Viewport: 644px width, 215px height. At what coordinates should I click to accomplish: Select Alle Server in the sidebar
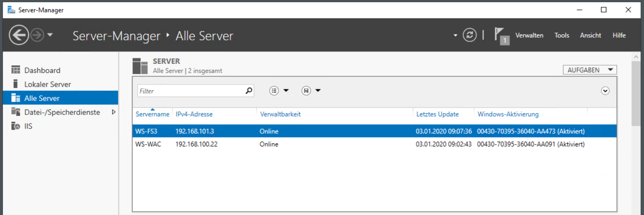(60, 98)
